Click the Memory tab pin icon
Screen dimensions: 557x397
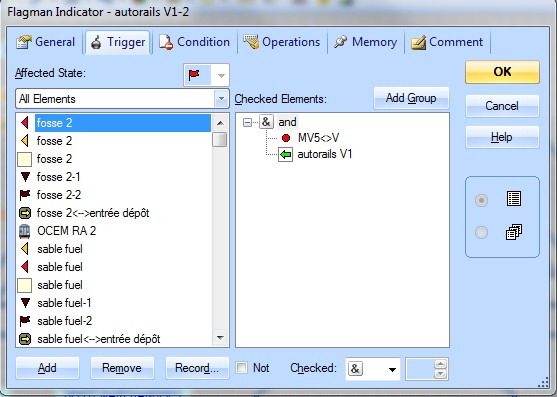pyautogui.click(x=340, y=42)
